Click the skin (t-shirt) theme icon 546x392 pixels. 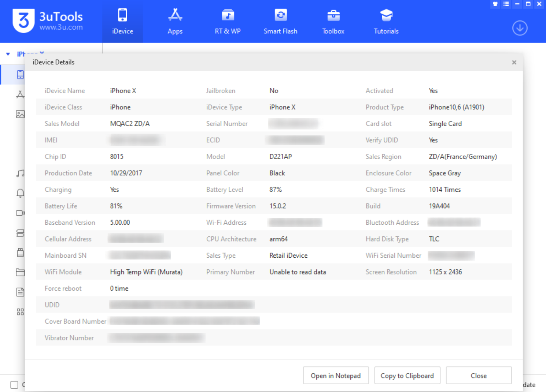(495, 4)
